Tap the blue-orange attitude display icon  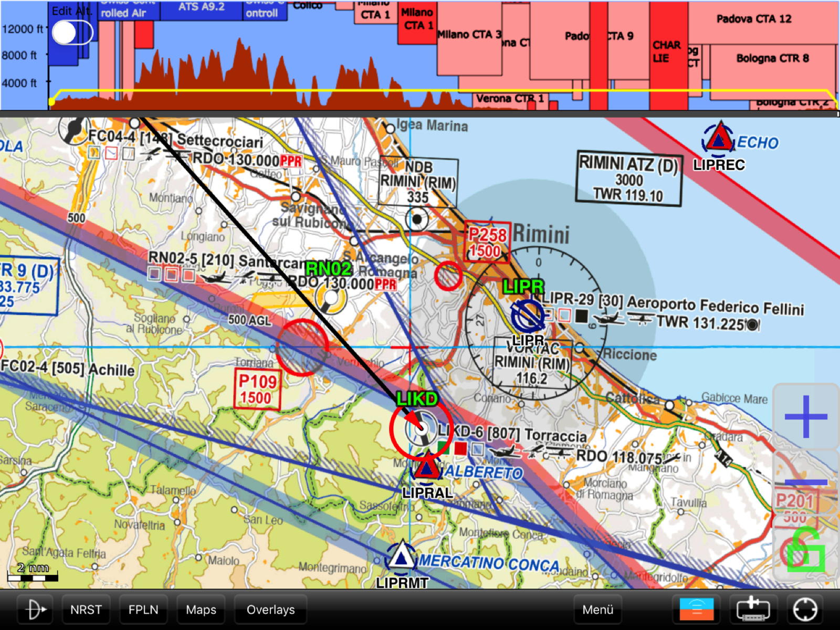697,610
